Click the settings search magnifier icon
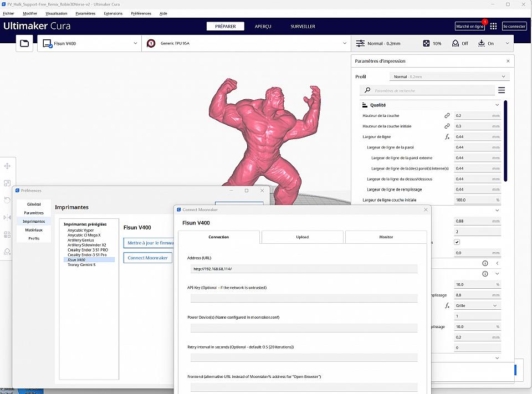 367,90
